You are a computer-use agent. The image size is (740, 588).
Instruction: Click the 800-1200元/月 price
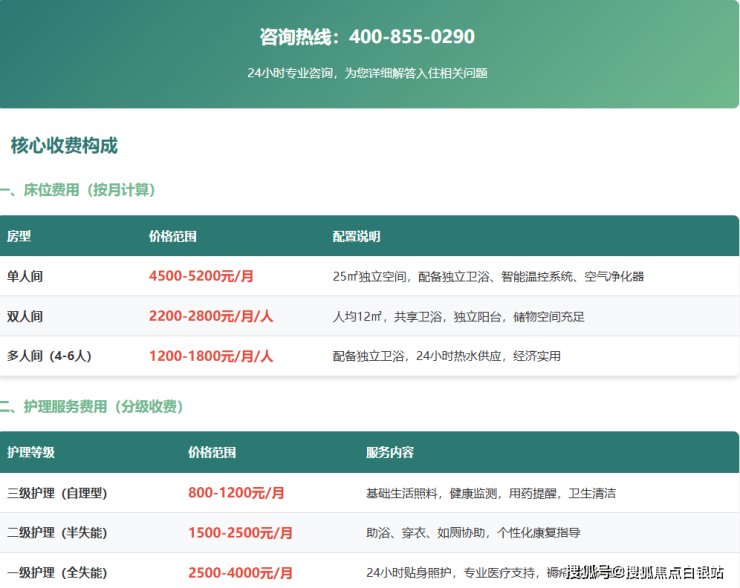coord(236,493)
